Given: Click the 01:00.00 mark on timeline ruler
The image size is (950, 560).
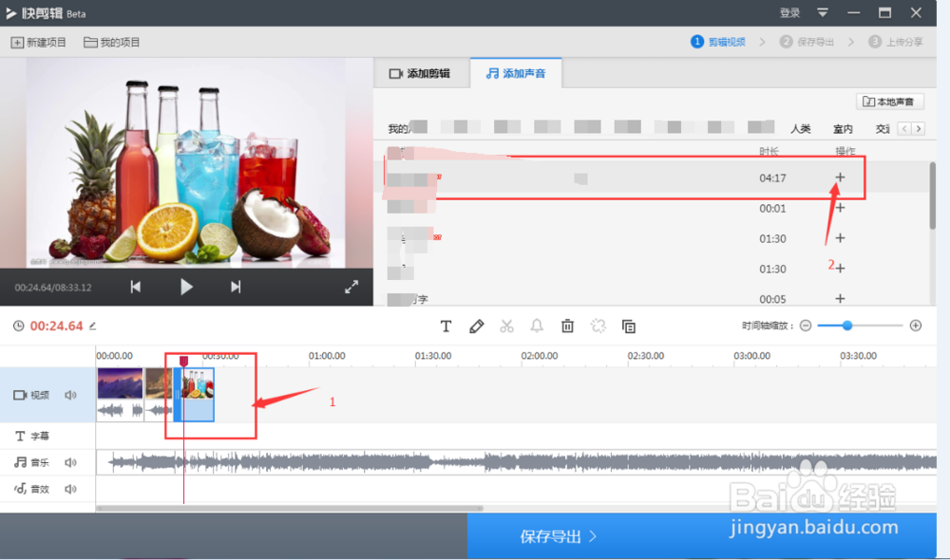Looking at the screenshot, I should point(327,356).
